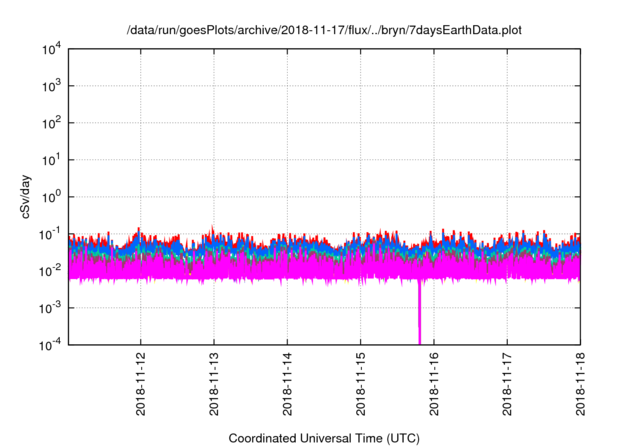Click the 10^0 y-axis tick label
This screenshot has width=640, height=448.
pos(52,196)
